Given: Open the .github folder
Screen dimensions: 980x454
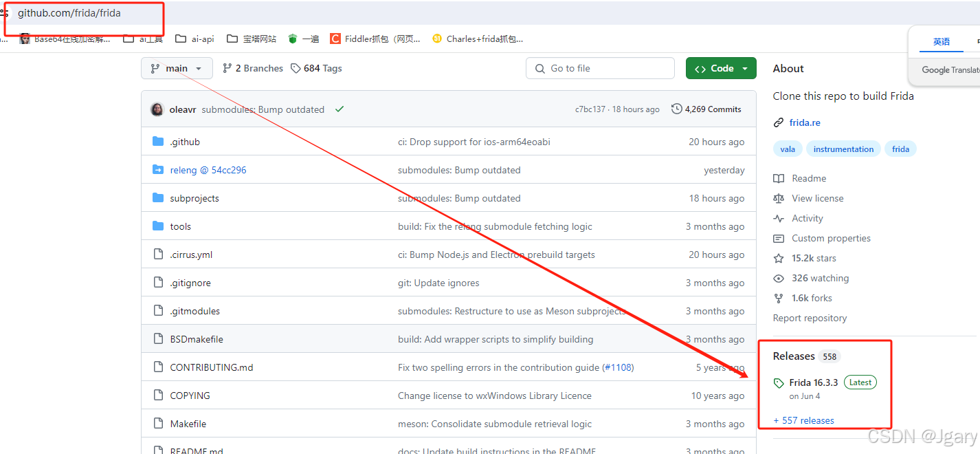Looking at the screenshot, I should coord(185,142).
